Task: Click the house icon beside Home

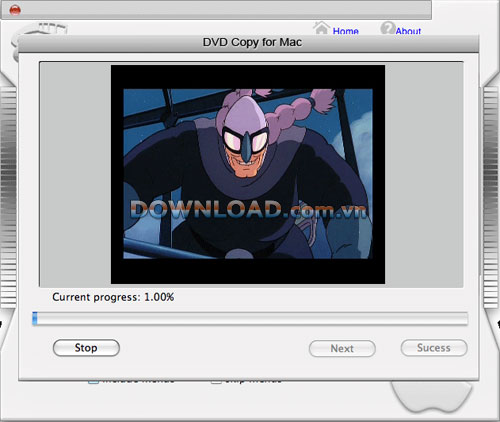Action: [x=321, y=28]
